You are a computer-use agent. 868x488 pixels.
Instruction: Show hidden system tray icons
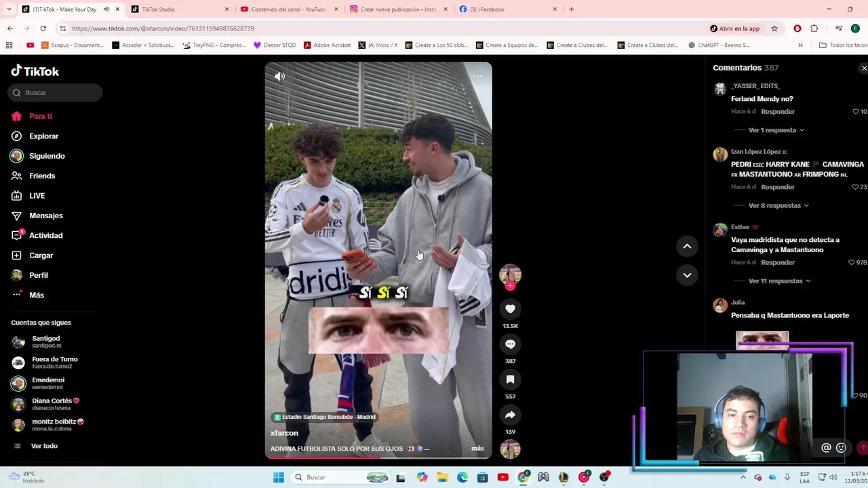pyautogui.click(x=743, y=477)
